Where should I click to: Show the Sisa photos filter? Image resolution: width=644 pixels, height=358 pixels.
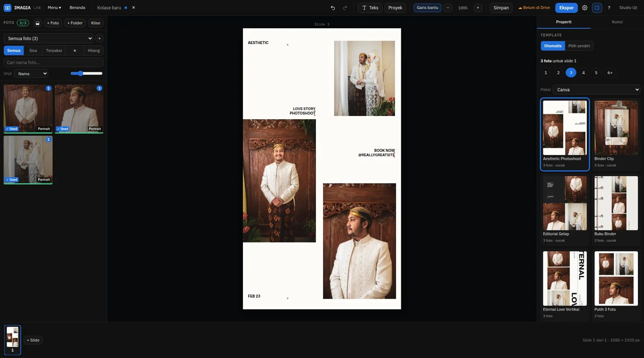(x=33, y=50)
